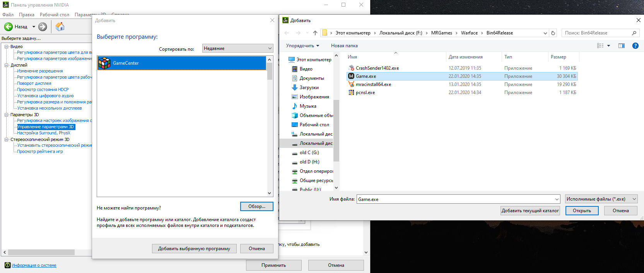Click the Game.exe file icon
The image size is (644, 273).
tap(351, 76)
